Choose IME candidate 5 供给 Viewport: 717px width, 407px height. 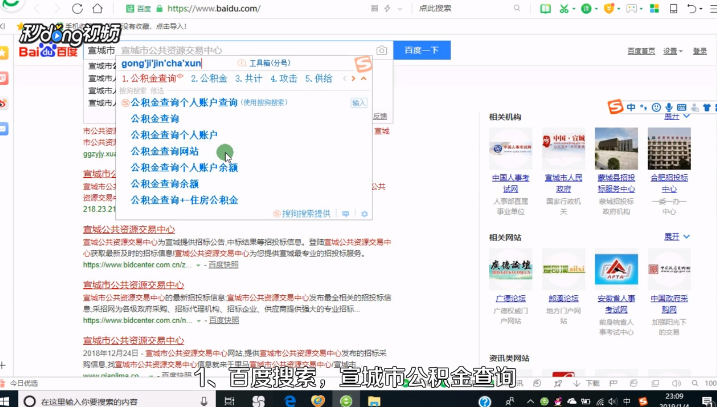pos(319,78)
